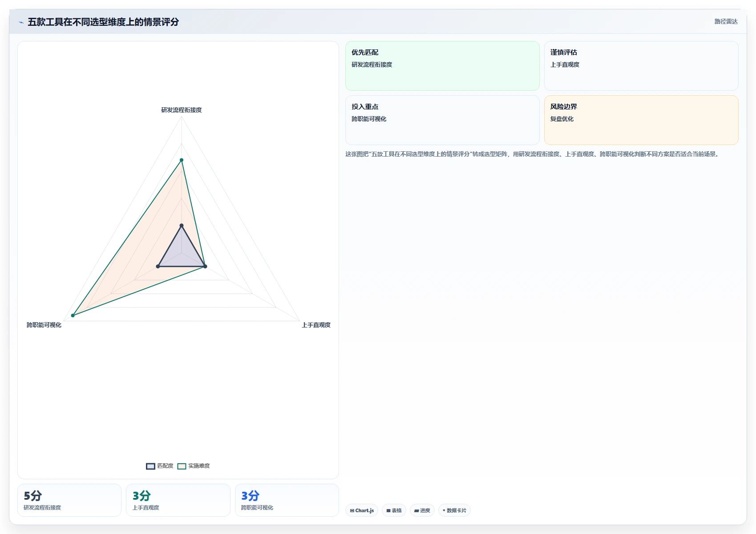Click 研发流程衔接度 text in 优先匹配 card
The width and height of the screenshot is (756, 534).
click(372, 65)
